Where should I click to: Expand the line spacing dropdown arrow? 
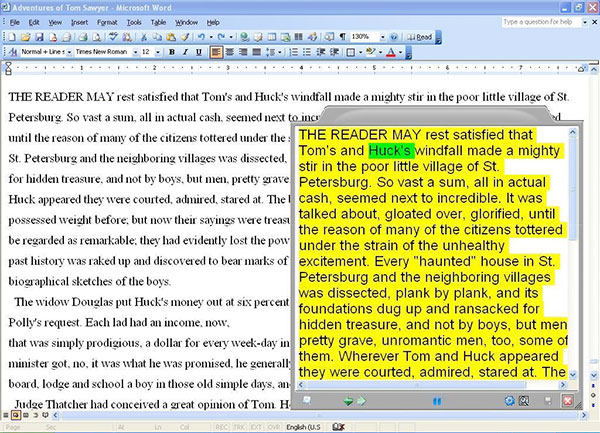(280, 52)
